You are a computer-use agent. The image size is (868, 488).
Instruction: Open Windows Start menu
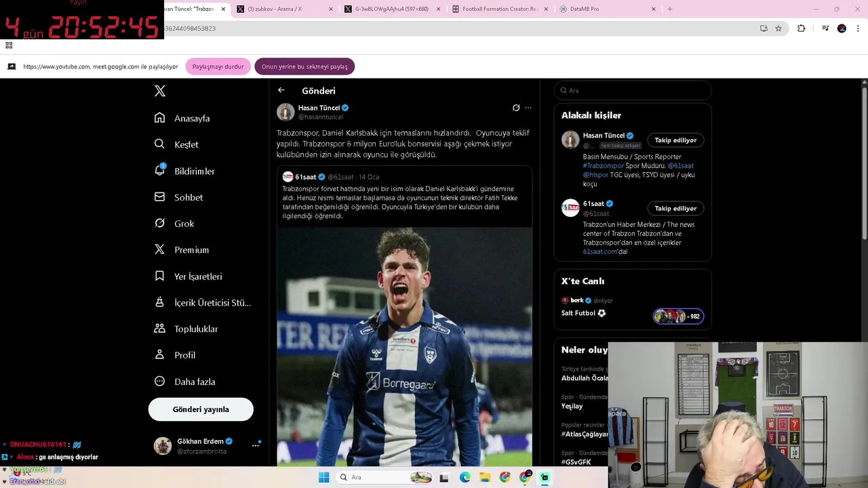point(323,477)
